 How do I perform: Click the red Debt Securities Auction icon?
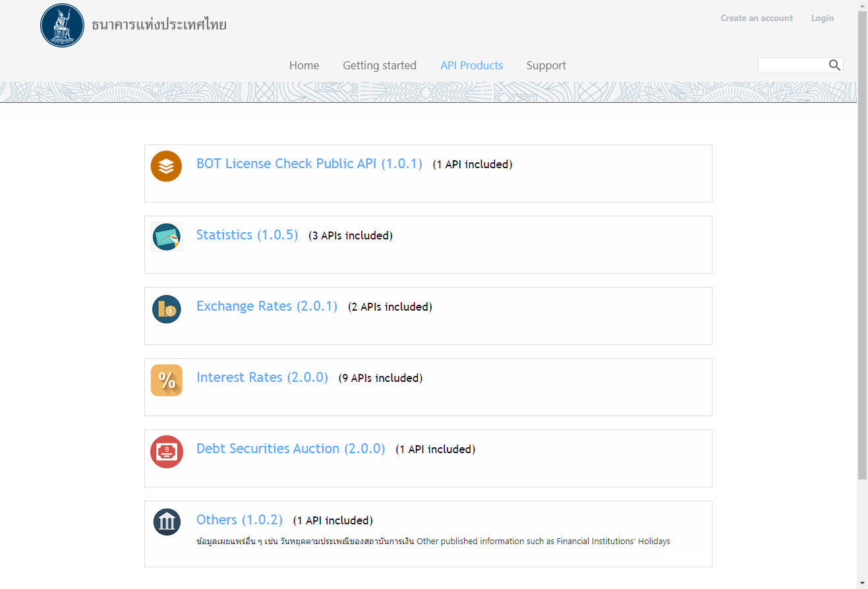[166, 451]
